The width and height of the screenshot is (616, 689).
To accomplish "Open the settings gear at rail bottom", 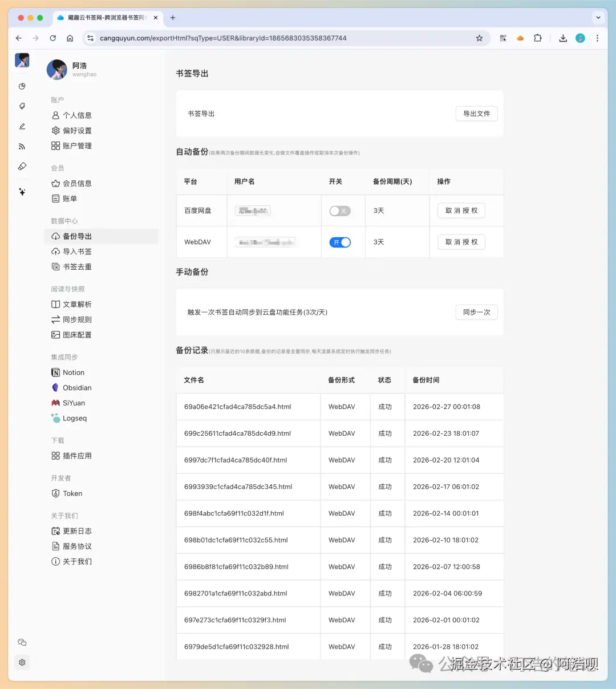I will (22, 662).
